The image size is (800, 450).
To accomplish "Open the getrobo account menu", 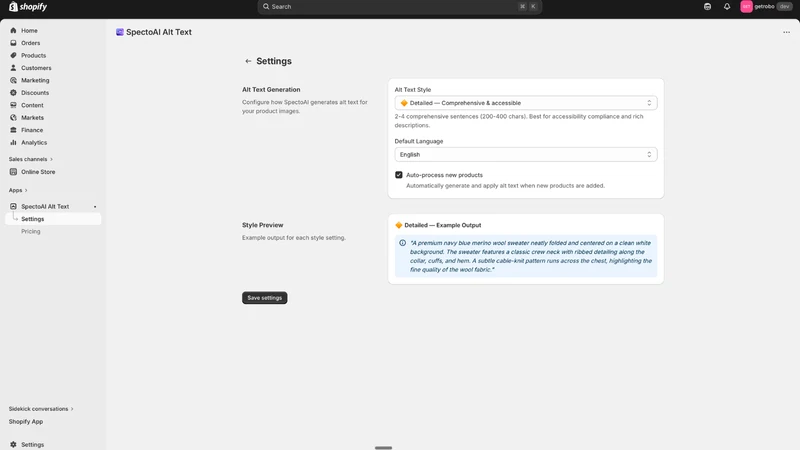I will [x=766, y=7].
